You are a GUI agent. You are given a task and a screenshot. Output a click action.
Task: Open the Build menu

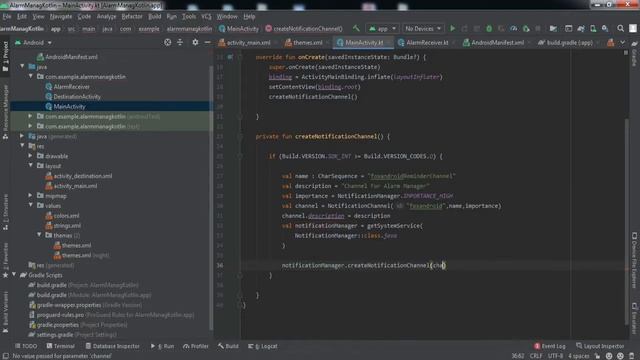click(155, 16)
